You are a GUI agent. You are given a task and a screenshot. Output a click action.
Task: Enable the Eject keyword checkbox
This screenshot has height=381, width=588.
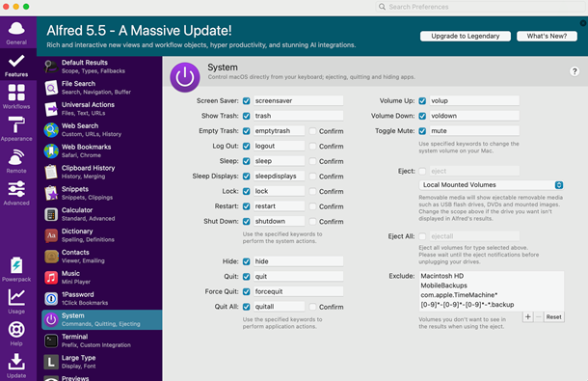422,171
